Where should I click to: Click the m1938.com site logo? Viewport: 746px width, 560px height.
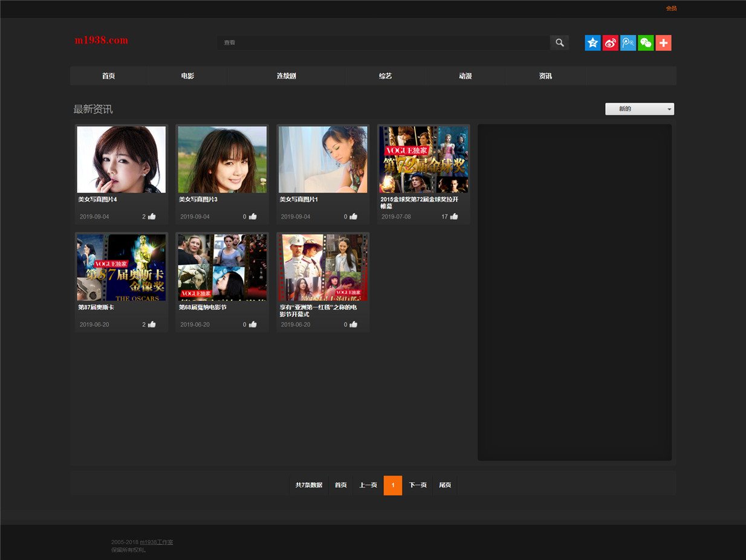[102, 40]
